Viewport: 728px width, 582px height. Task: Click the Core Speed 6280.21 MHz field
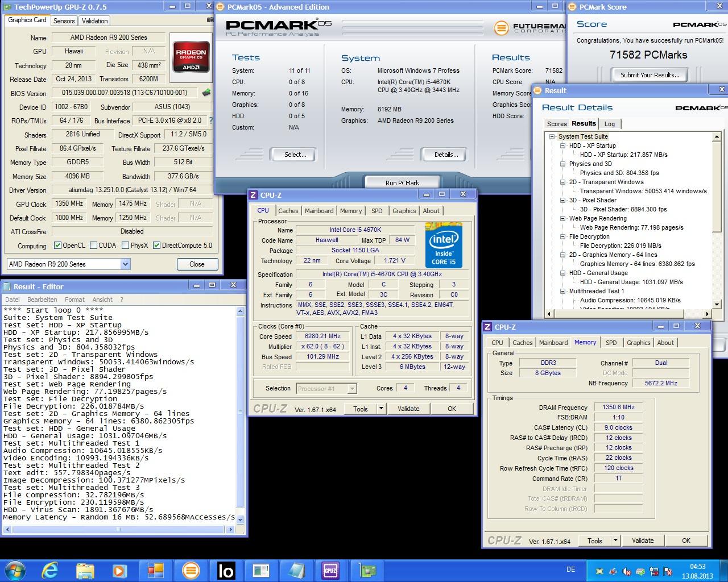322,336
